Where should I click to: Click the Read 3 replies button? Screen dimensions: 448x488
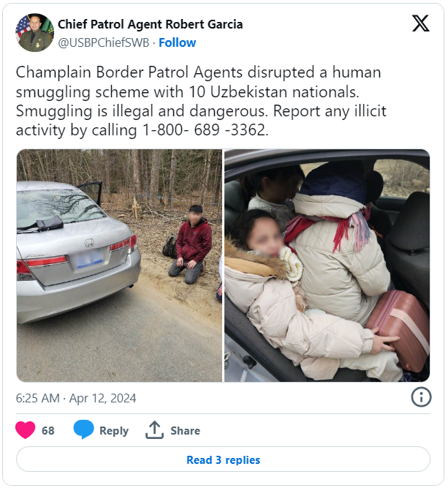click(223, 459)
